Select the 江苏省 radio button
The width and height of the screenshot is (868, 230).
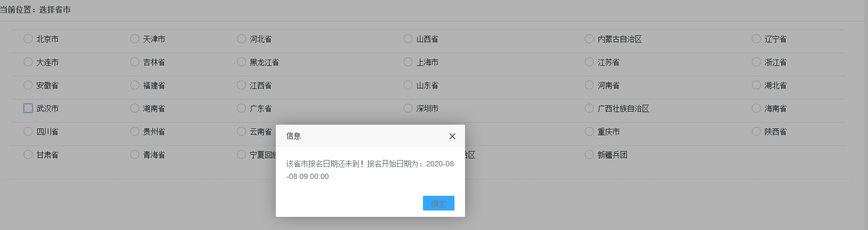click(x=589, y=62)
